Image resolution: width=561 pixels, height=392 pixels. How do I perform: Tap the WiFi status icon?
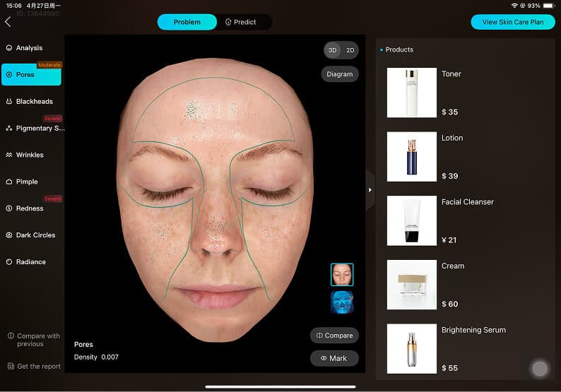pyautogui.click(x=514, y=6)
